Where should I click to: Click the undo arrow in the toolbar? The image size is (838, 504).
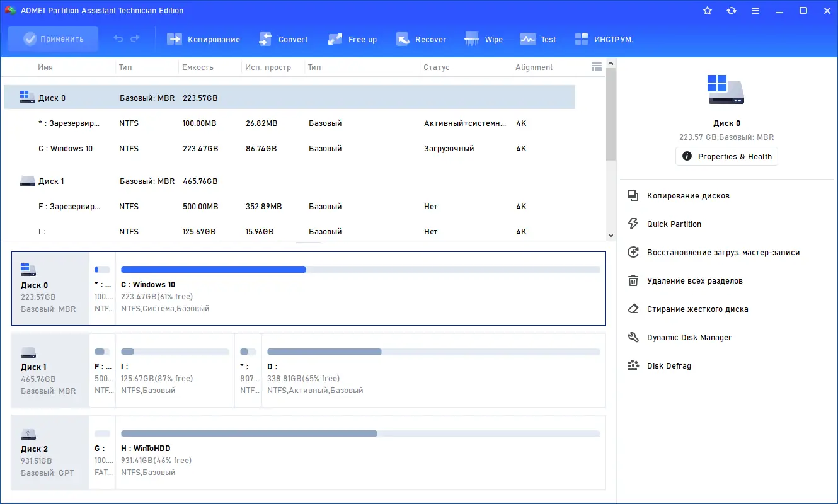[118, 39]
